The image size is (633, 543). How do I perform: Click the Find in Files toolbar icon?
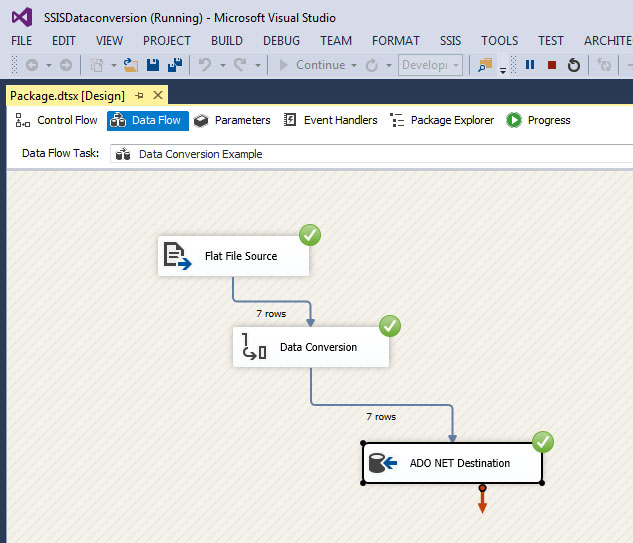pos(485,65)
